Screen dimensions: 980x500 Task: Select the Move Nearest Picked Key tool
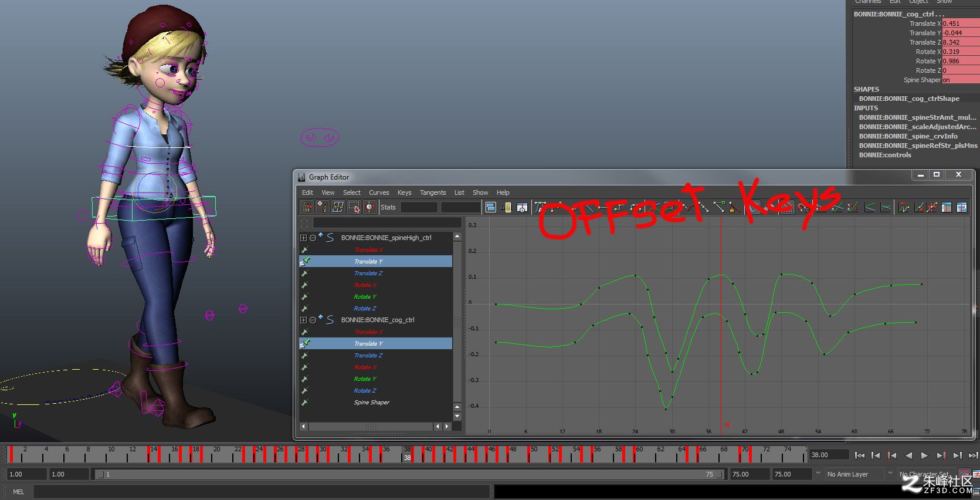[307, 207]
